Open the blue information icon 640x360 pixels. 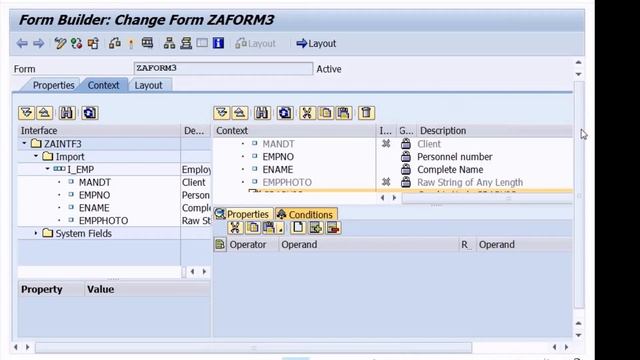pyautogui.click(x=218, y=43)
